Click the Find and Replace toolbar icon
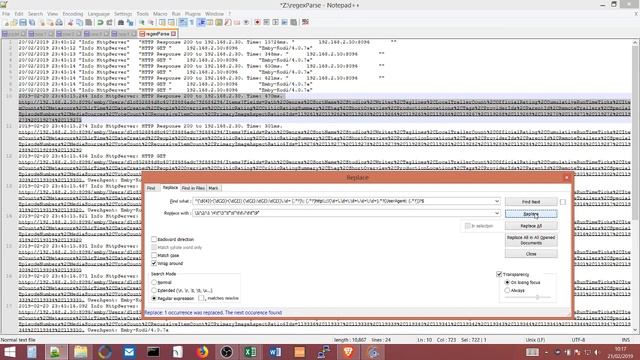Screen dimensions: 640x360 [130, 22]
